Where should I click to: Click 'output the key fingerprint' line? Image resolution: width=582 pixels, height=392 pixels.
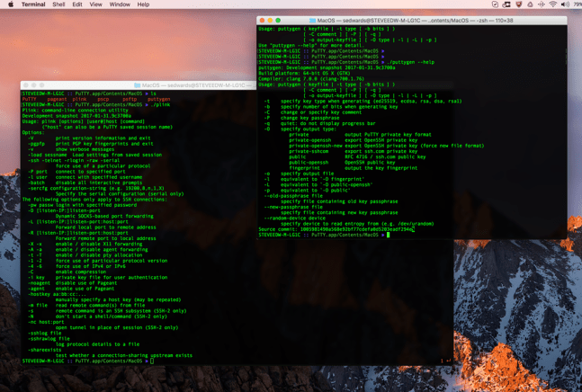pyautogui.click(x=381, y=167)
